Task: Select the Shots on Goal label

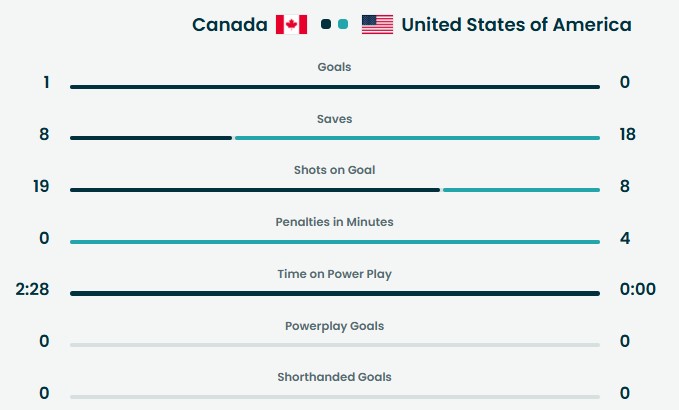Action: [334, 170]
